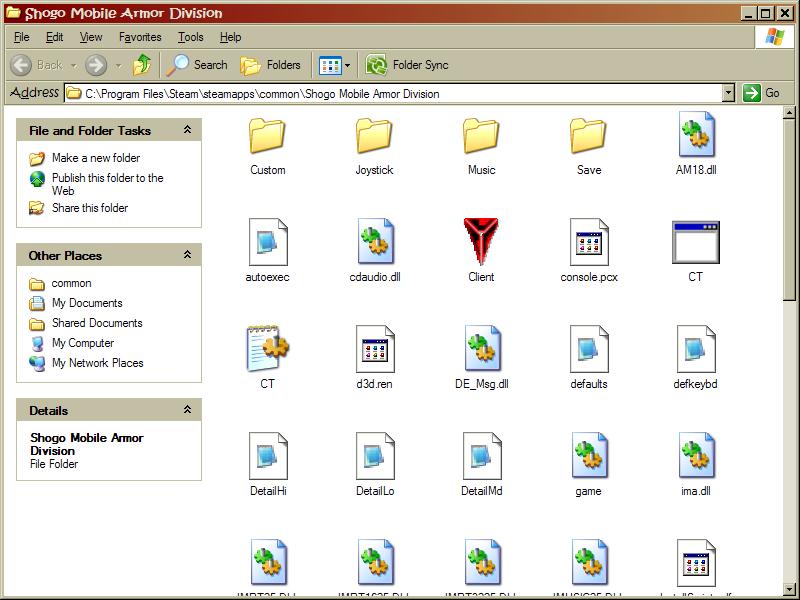Click inside the Address path field
Viewport: 800px width, 600px height.
point(393,93)
